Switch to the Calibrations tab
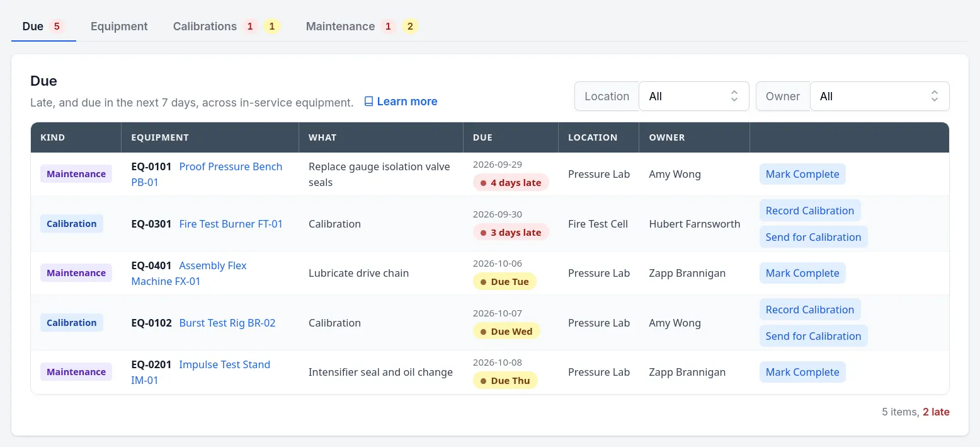980x447 pixels. click(227, 26)
